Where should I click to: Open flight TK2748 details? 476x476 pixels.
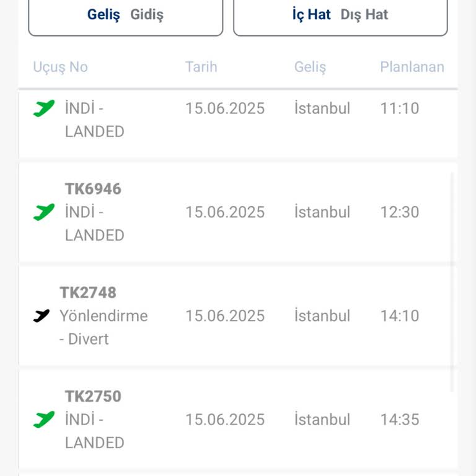click(x=88, y=293)
